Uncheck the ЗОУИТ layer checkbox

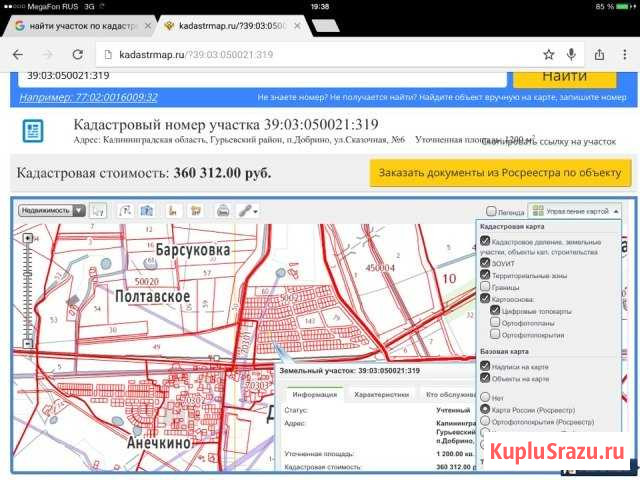point(485,262)
